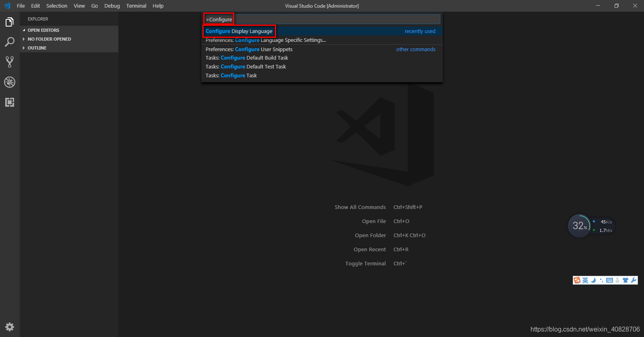Viewport: 644px width, 337px height.
Task: Open the Help menu
Action: (x=158, y=6)
